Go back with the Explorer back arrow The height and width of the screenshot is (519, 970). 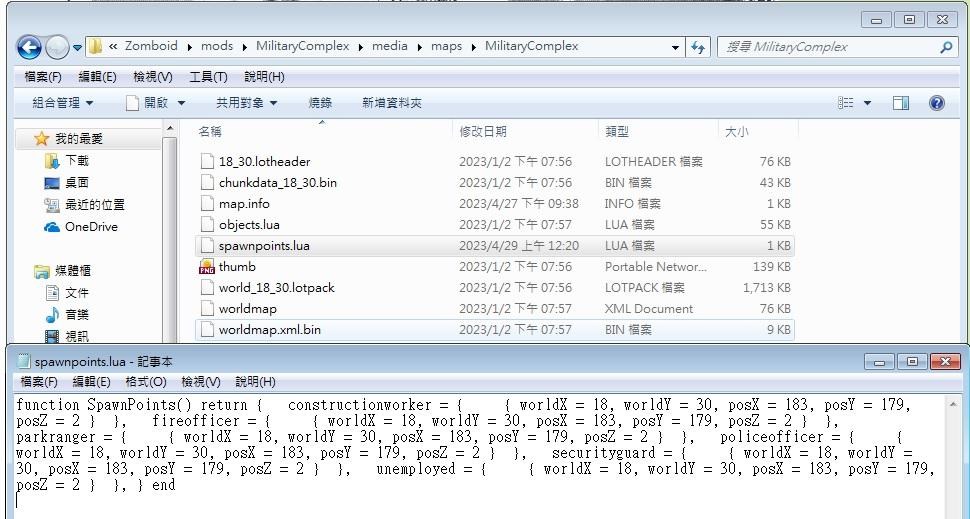(x=28, y=47)
